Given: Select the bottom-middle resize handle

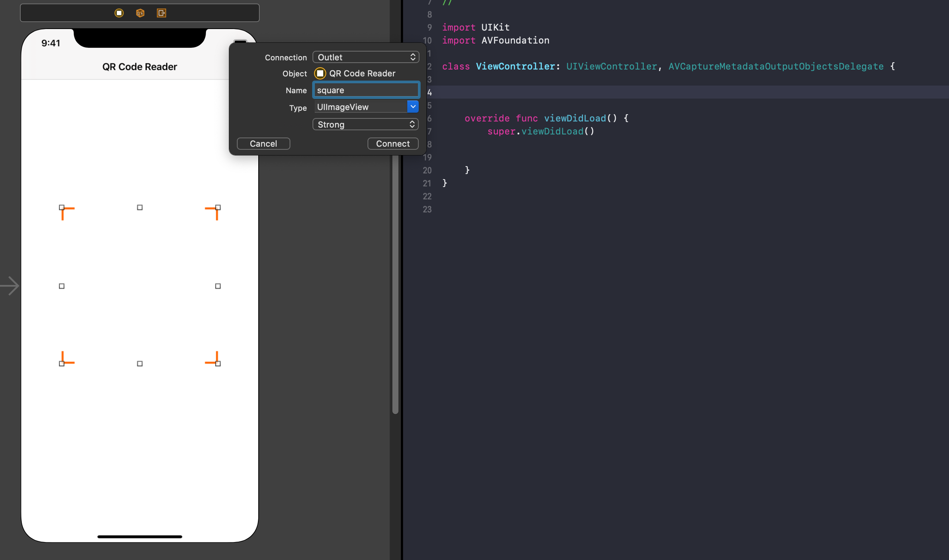Looking at the screenshot, I should coord(140,364).
